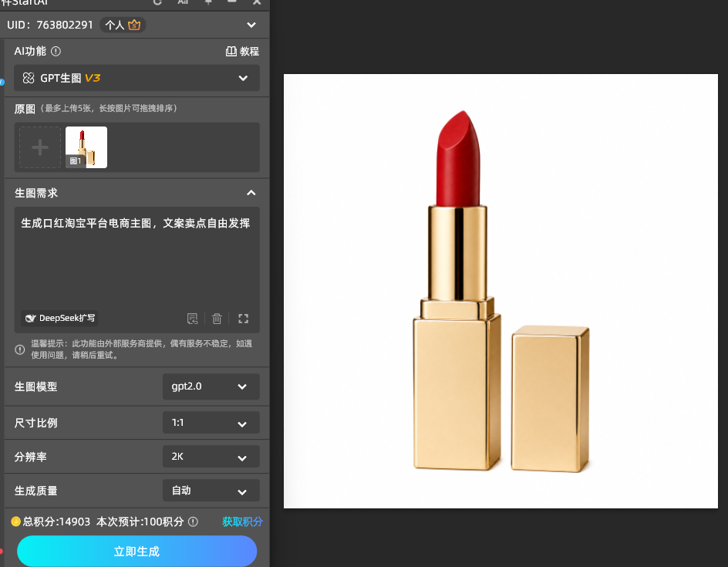Open the 生成质量 自动 dropdown
The image size is (728, 567).
(211, 491)
